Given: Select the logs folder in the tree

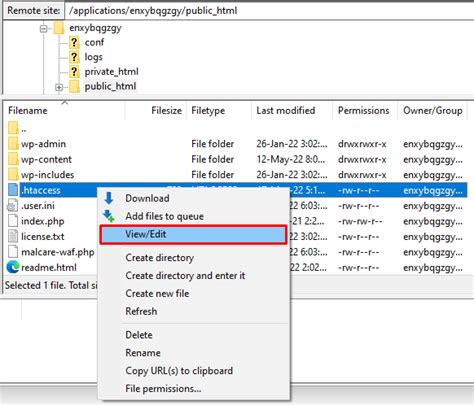Looking at the screenshot, I should (94, 57).
